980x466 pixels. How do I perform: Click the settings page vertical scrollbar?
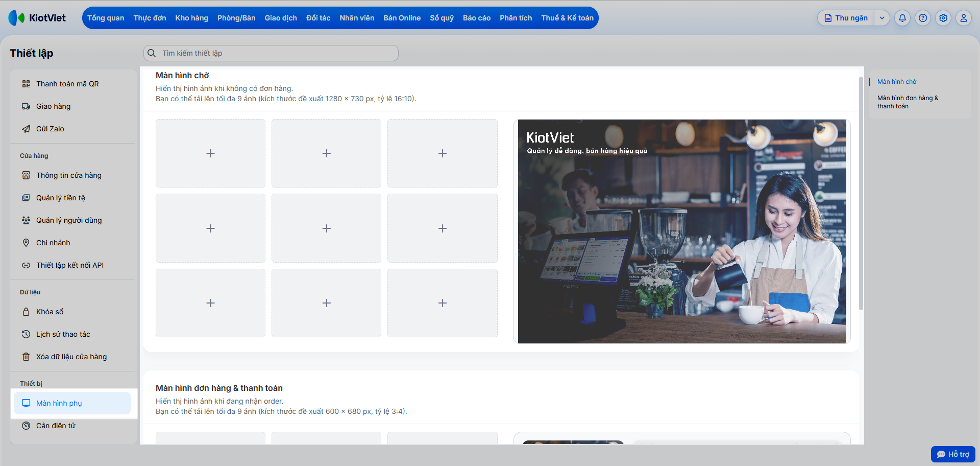(x=861, y=193)
